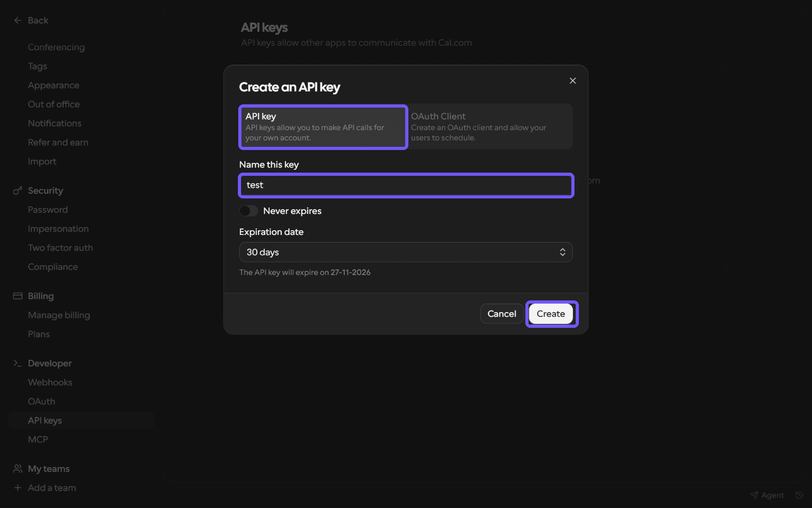Open Tags in the sidebar
The image size is (812, 508).
tap(37, 66)
